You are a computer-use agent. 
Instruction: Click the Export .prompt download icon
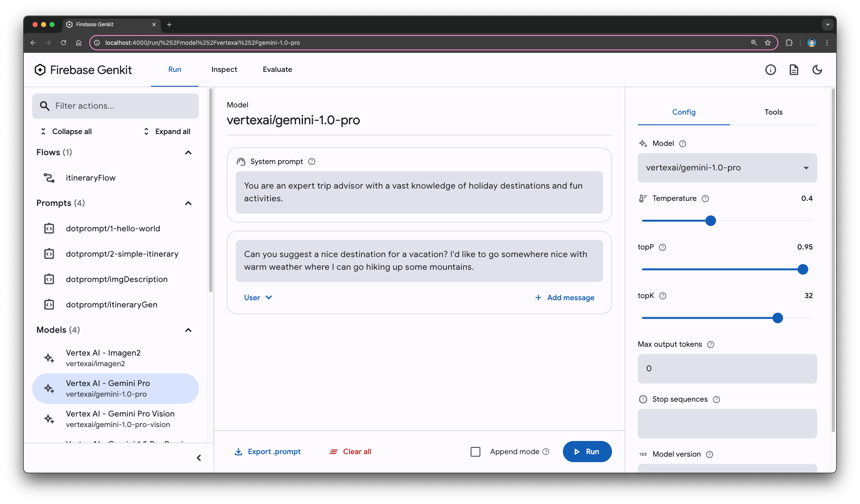pyautogui.click(x=238, y=451)
